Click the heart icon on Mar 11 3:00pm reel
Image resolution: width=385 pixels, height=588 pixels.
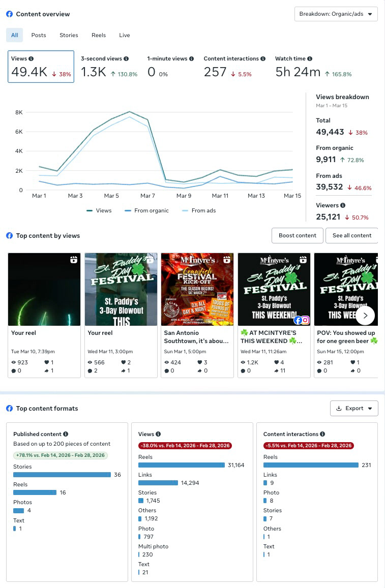124,362
